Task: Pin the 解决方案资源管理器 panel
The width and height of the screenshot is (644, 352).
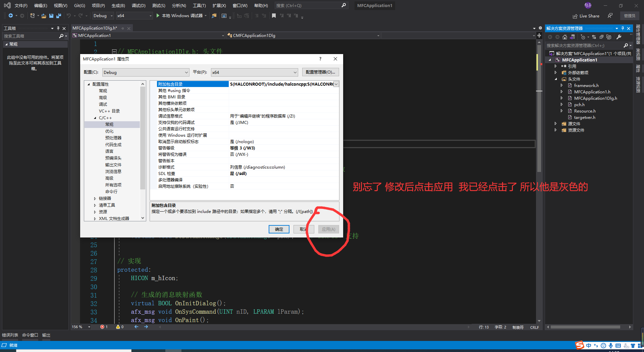Action: (x=623, y=28)
